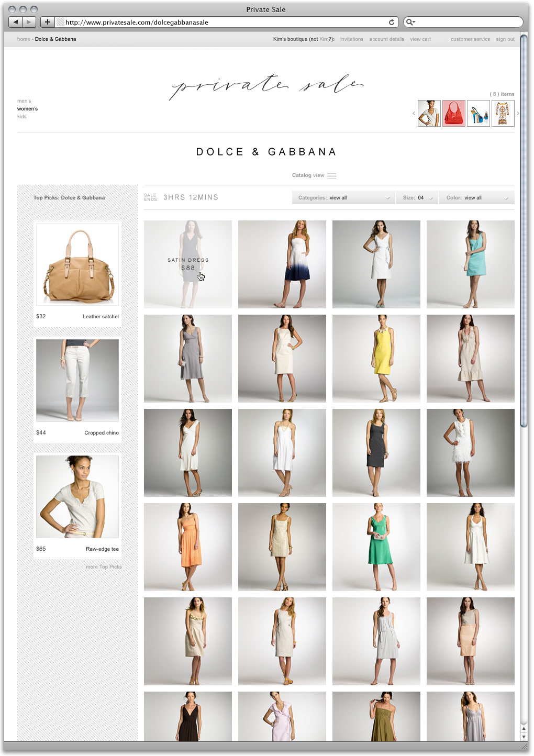Click the Catalog view list icon
The height and width of the screenshot is (756, 534).
tap(331, 175)
